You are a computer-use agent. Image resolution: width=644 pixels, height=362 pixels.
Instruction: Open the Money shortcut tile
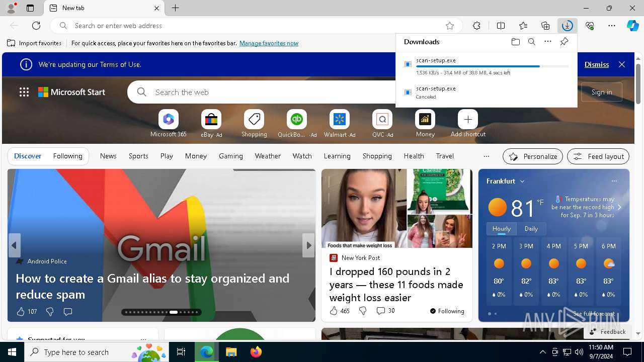tap(425, 123)
